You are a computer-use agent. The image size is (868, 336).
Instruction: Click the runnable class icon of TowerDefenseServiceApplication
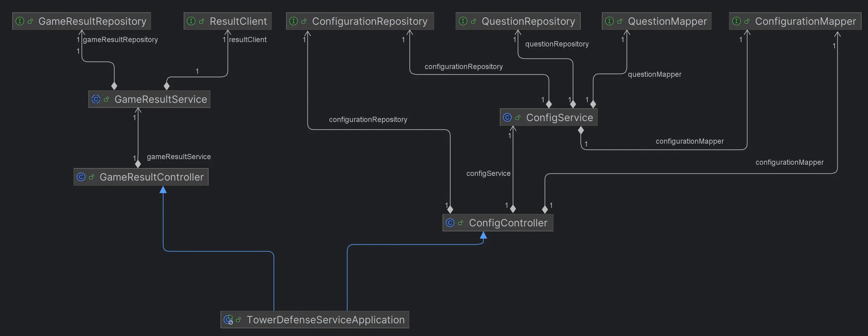click(228, 320)
